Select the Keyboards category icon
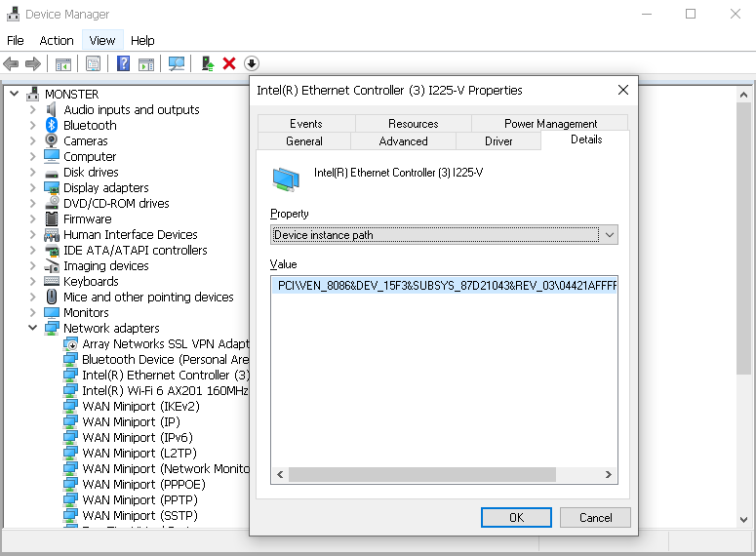Image resolution: width=756 pixels, height=556 pixels. coord(52,281)
